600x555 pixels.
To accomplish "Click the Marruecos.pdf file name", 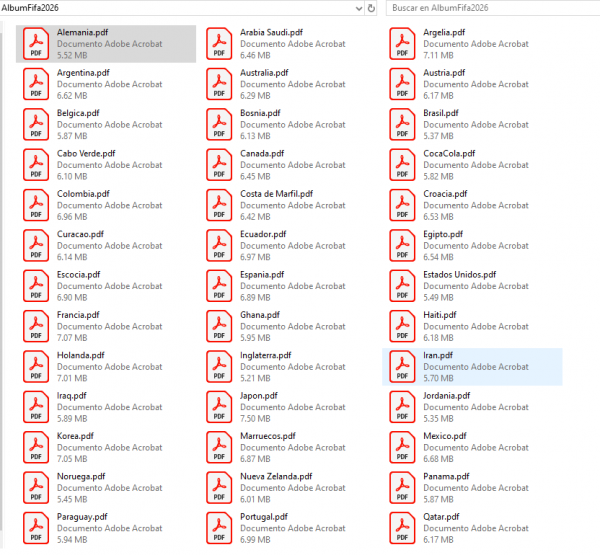I will (x=268, y=436).
